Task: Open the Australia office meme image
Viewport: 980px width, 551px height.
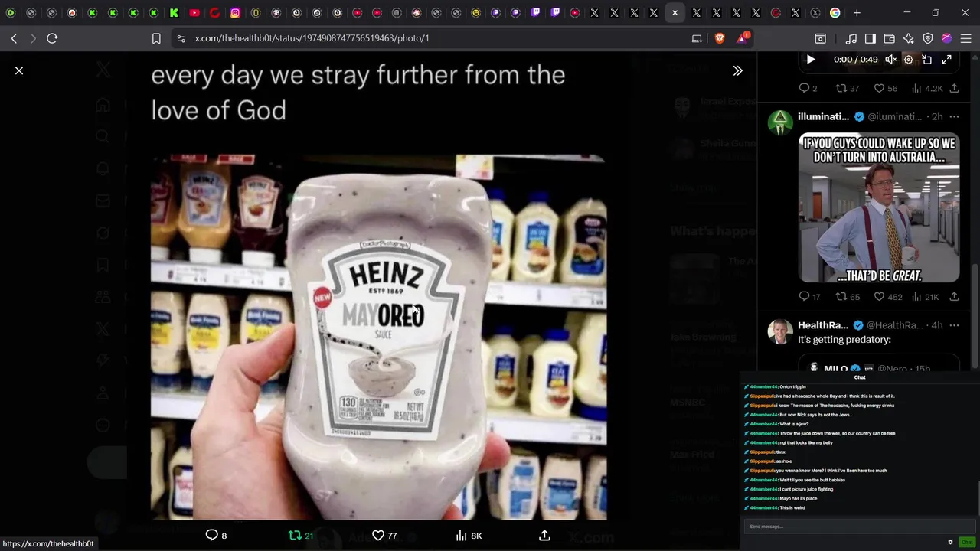Action: point(879,207)
